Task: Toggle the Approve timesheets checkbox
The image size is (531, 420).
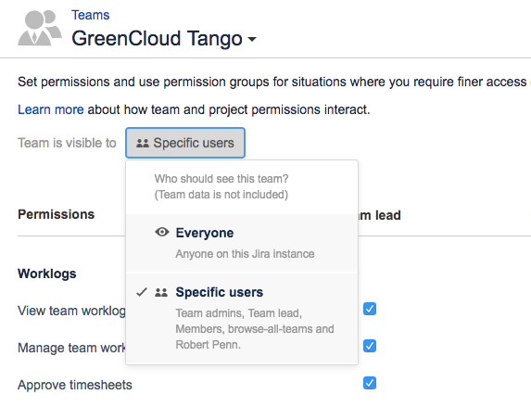Action: point(370,383)
